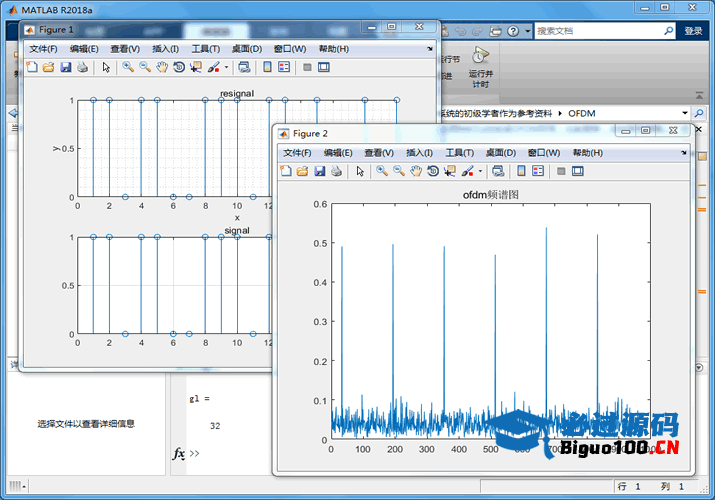
Task: Select Rotate 3D tool in Figure 2
Action: tap(432, 172)
